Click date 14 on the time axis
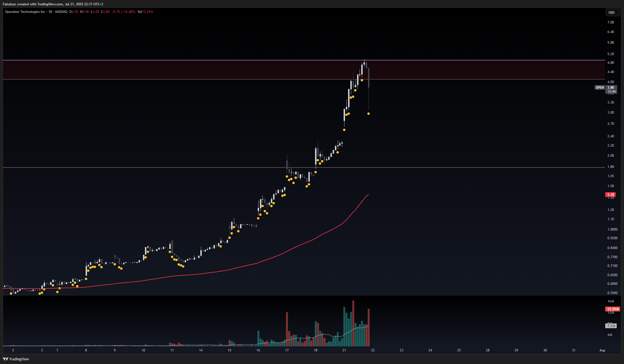The width and height of the screenshot is (624, 364). point(201,350)
